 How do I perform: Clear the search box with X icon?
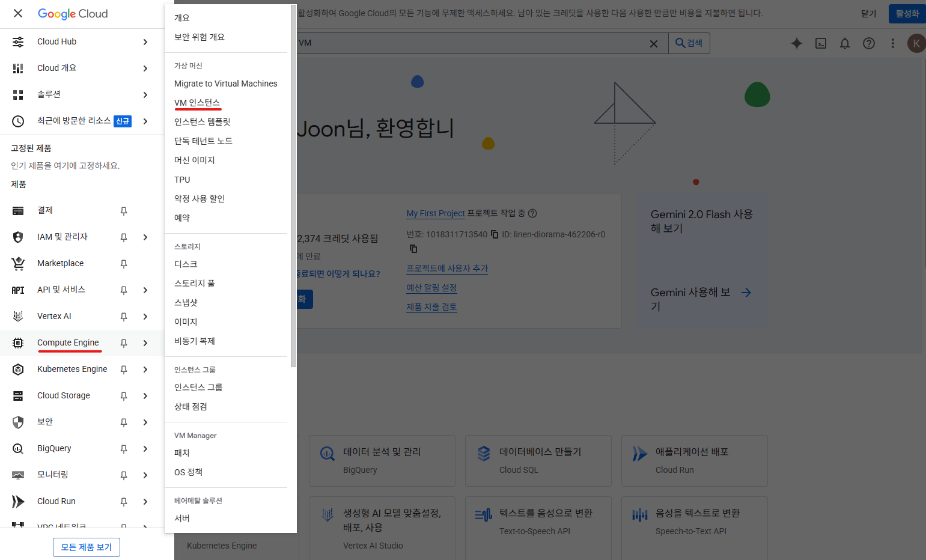[654, 43]
